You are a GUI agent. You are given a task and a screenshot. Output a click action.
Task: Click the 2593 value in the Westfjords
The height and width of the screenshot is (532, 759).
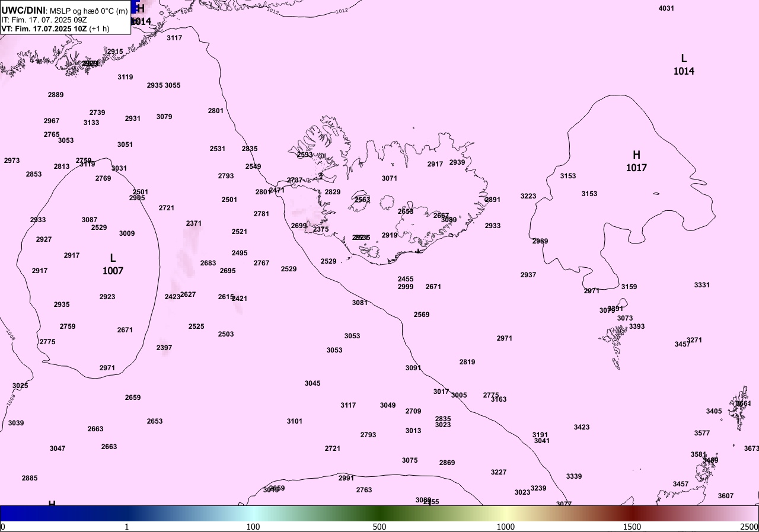pos(305,155)
